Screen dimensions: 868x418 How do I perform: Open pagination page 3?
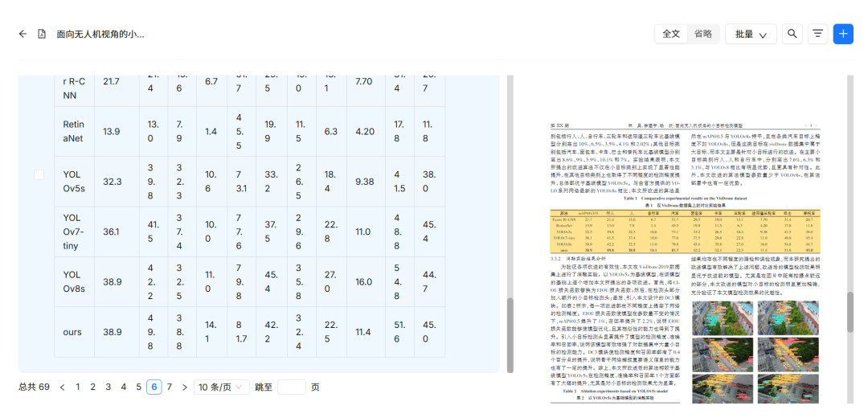(108, 387)
